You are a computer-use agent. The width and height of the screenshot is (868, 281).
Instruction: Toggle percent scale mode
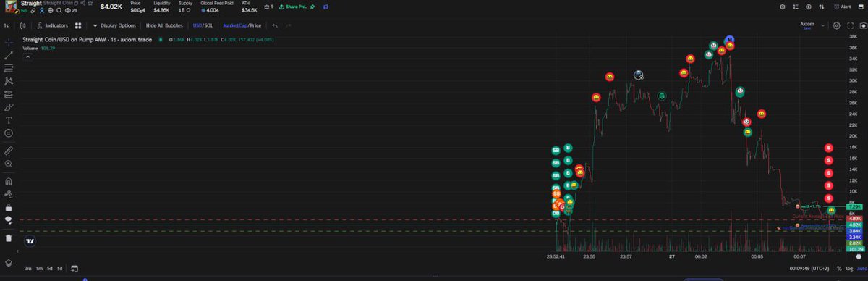839,268
